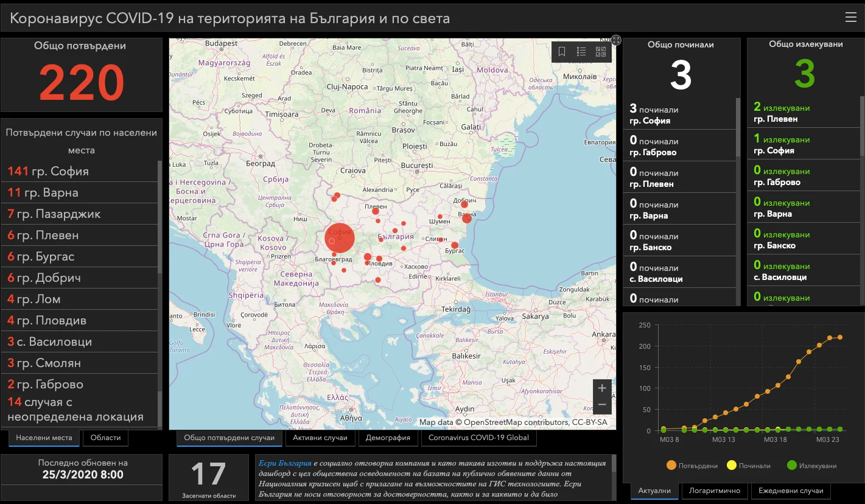Screen dimensions: 865x504
Task: Toggle Починали series in chart legend
Action: click(748, 466)
